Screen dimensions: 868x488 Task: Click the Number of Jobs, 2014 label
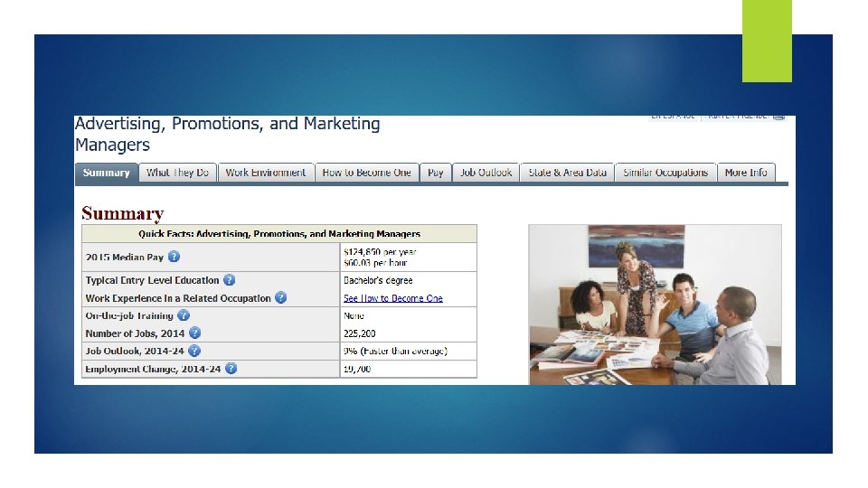135,333
